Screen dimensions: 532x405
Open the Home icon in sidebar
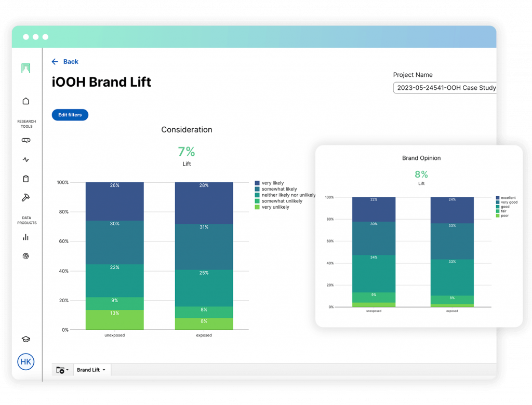(x=25, y=101)
